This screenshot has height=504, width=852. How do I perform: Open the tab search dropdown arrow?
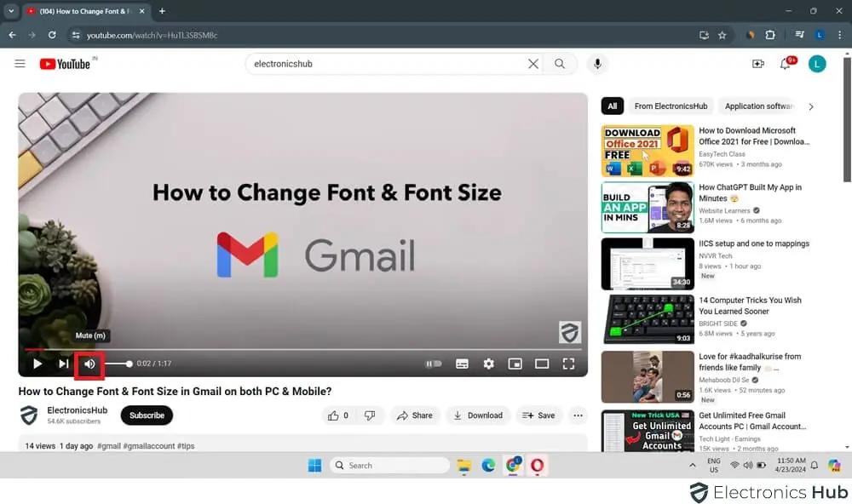(x=11, y=11)
